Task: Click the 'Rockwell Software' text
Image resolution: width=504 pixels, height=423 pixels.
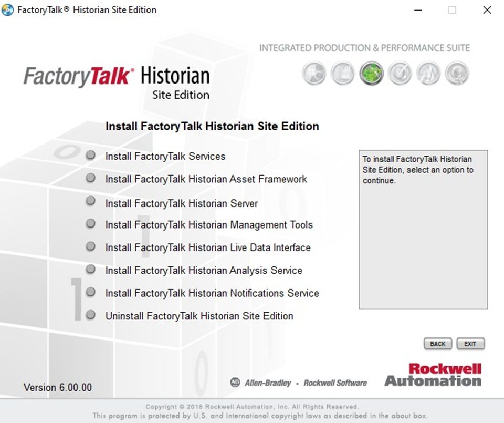Action: (335, 383)
